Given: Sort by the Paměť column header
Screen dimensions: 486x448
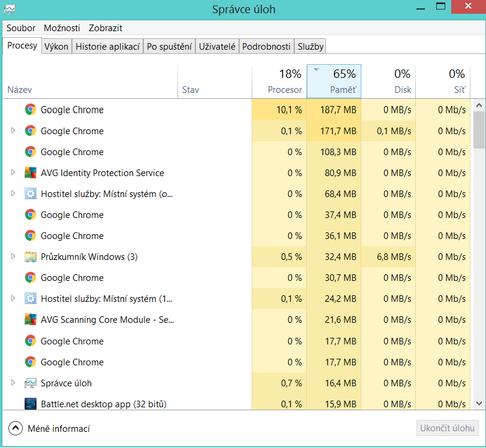Looking at the screenshot, I should click(x=334, y=81).
